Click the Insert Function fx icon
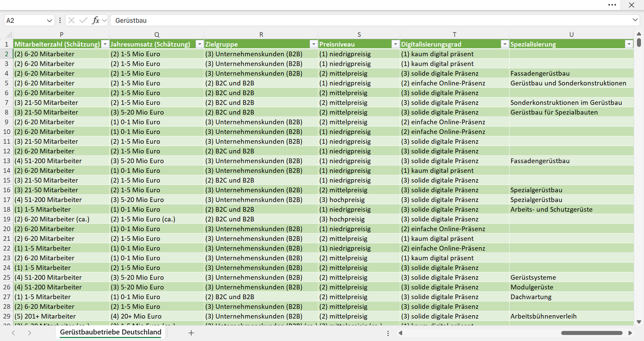The height and width of the screenshot is (341, 644). pyautogui.click(x=95, y=20)
